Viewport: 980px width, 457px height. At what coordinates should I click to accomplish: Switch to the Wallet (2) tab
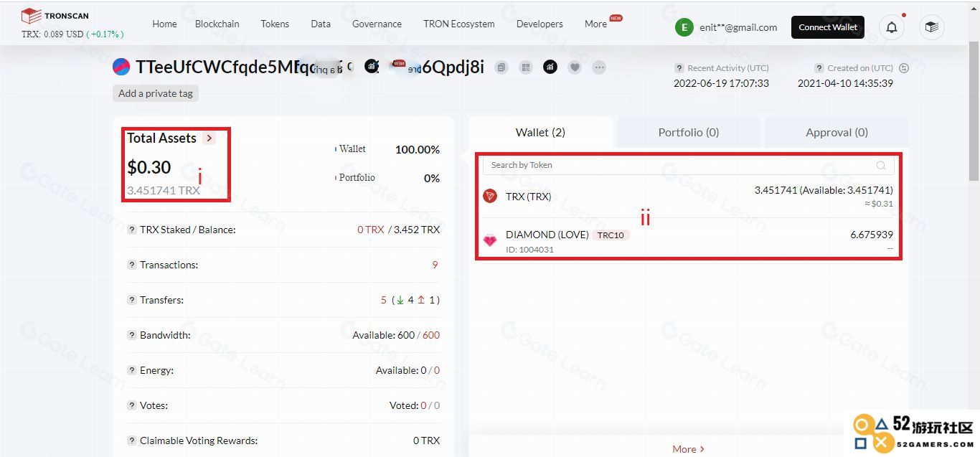[x=540, y=132]
